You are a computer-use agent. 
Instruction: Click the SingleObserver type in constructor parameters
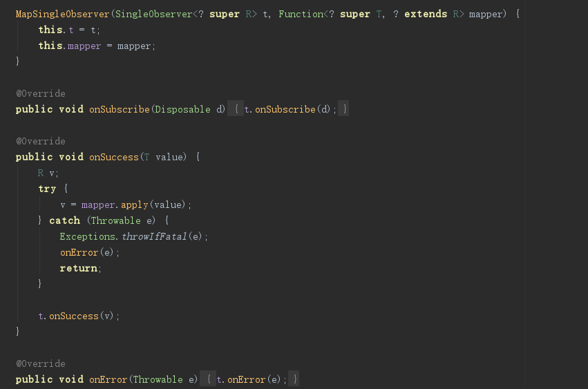[x=154, y=15]
